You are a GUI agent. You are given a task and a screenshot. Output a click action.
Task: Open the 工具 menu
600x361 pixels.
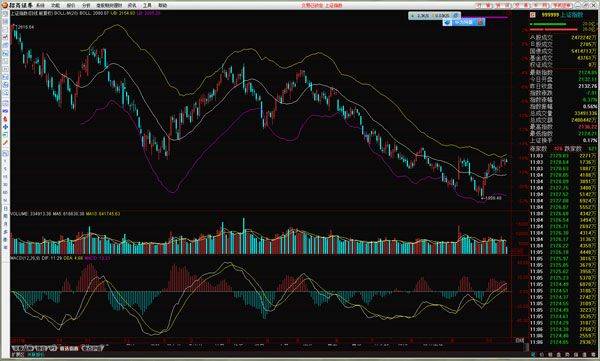[x=147, y=5]
